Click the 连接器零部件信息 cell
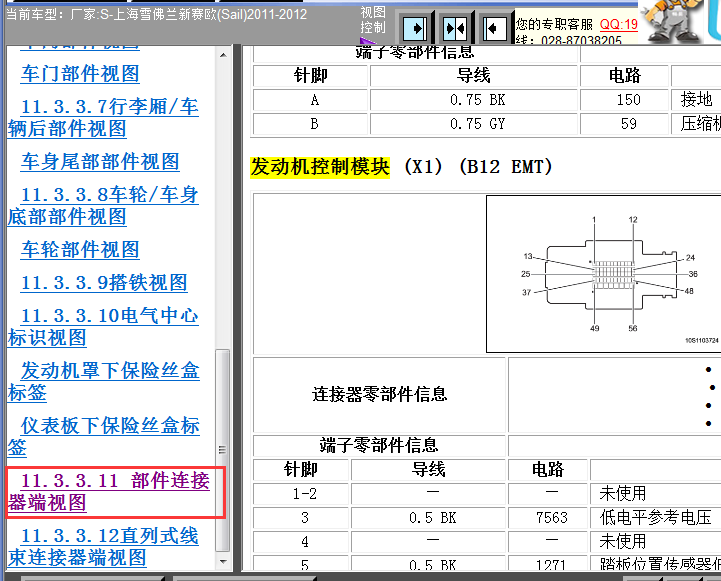Screen dimensions: 721x581 pos(379,395)
